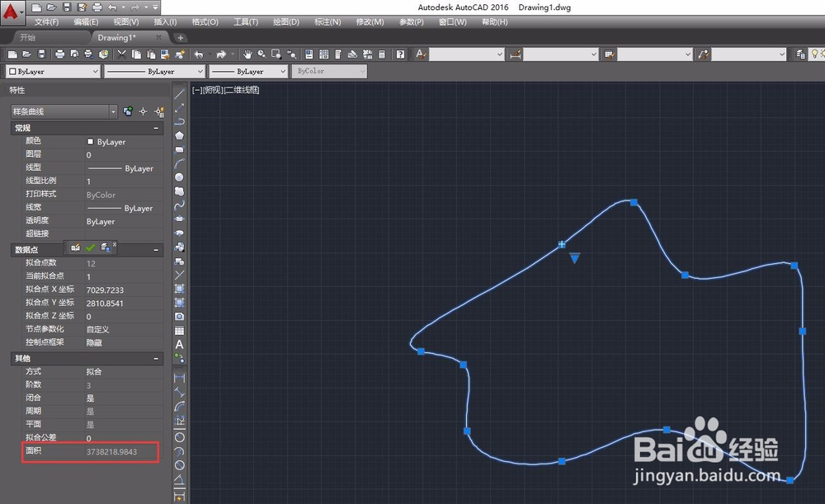Click the Save icon in quick access toolbar

click(67, 7)
